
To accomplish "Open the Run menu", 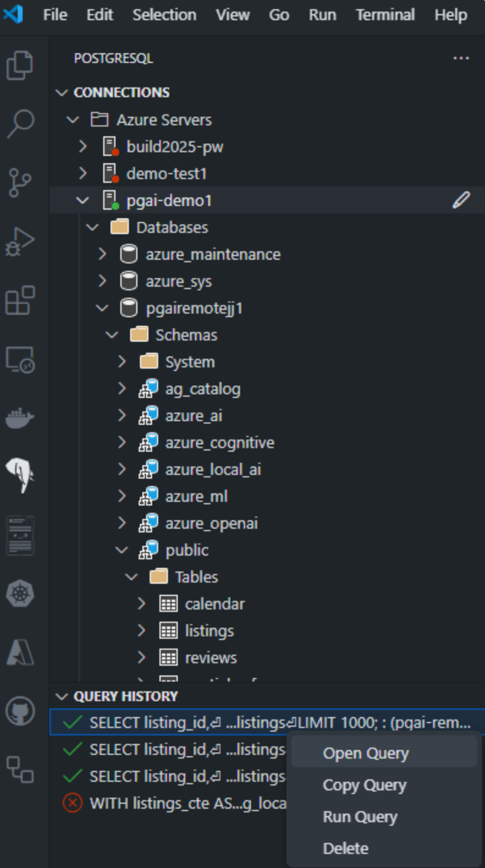I will (323, 15).
